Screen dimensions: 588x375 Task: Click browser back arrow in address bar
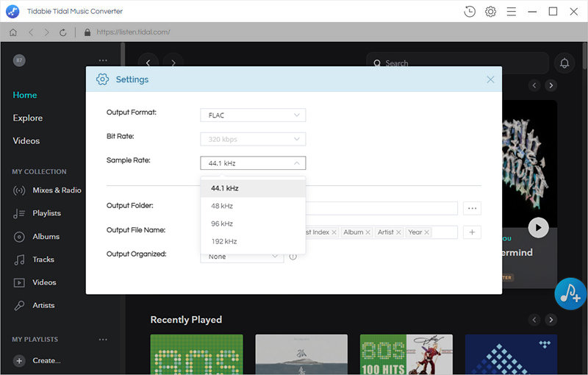31,32
